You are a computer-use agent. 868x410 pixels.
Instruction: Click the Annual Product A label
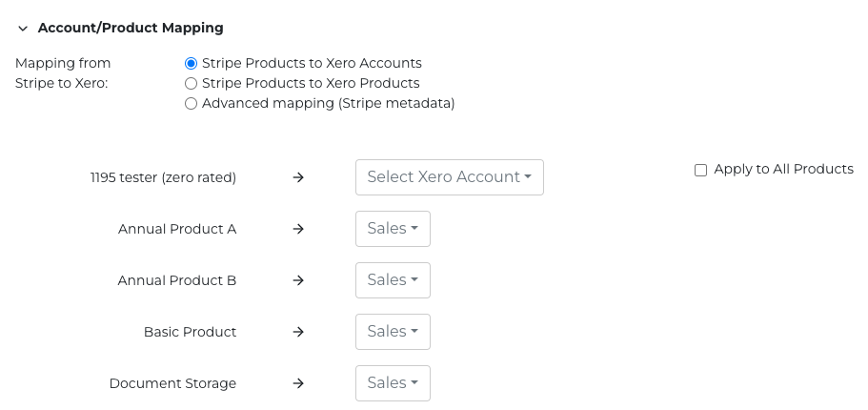click(x=177, y=229)
